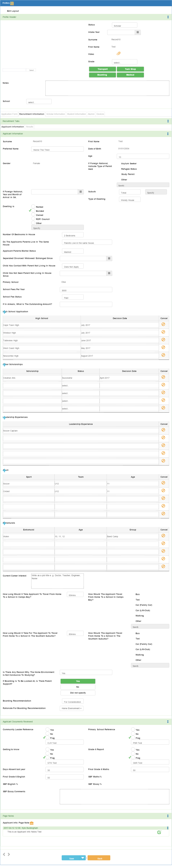Select the Rented dwelling option
172x868 pixels.
click(33, 206)
